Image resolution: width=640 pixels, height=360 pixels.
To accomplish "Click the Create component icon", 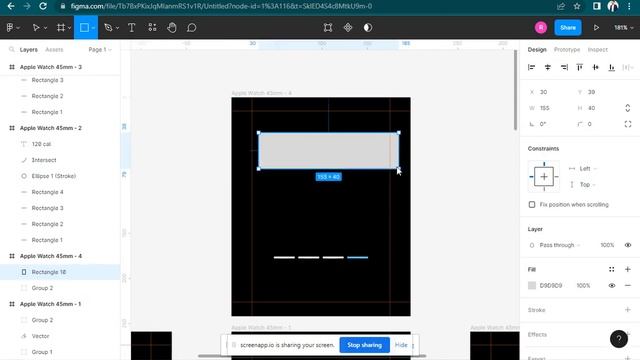I will (x=348, y=27).
